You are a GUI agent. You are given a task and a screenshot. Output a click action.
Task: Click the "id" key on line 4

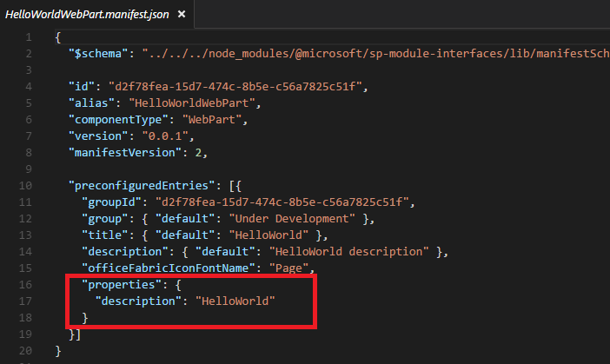(82, 86)
